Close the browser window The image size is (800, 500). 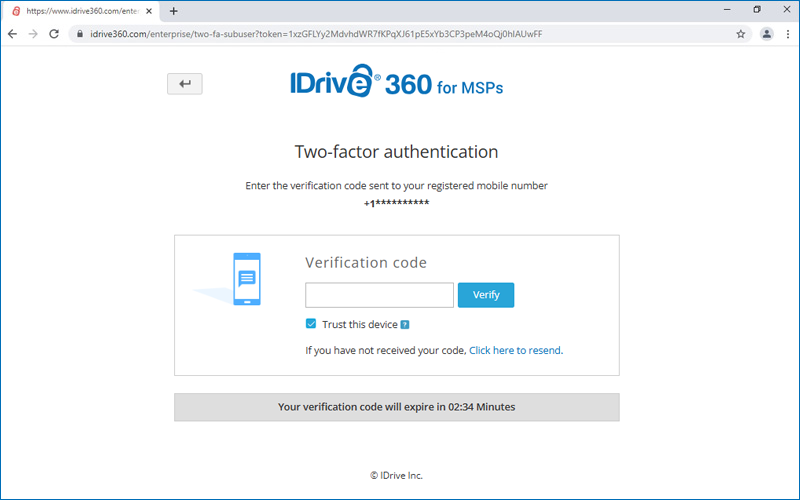click(x=787, y=10)
